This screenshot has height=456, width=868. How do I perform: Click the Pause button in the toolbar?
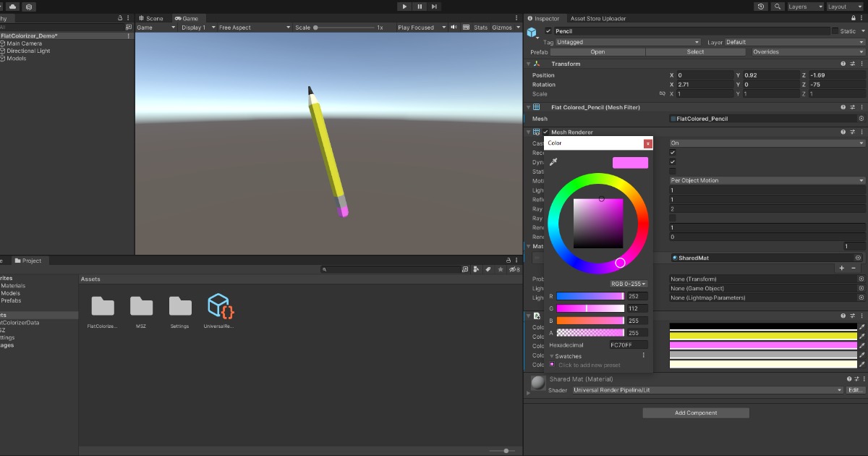tap(419, 7)
